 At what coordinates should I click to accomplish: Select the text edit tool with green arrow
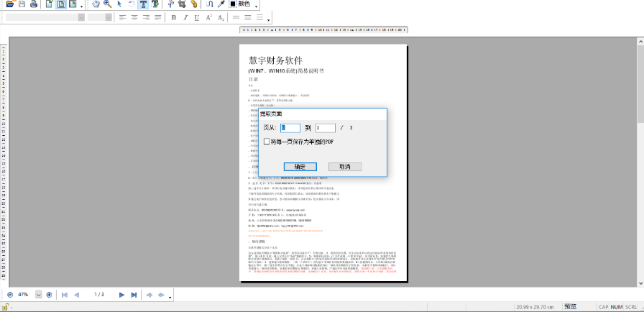(x=155, y=4)
